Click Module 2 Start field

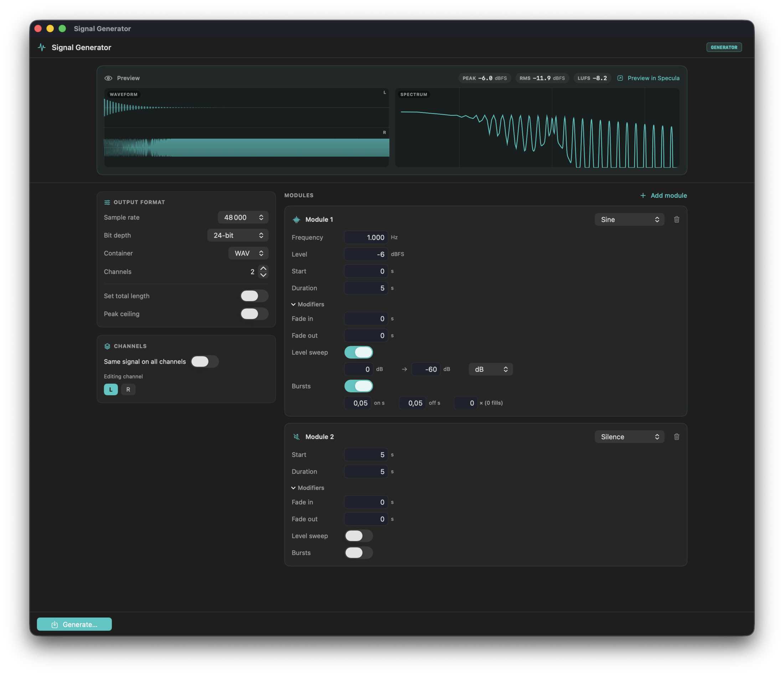[366, 455]
